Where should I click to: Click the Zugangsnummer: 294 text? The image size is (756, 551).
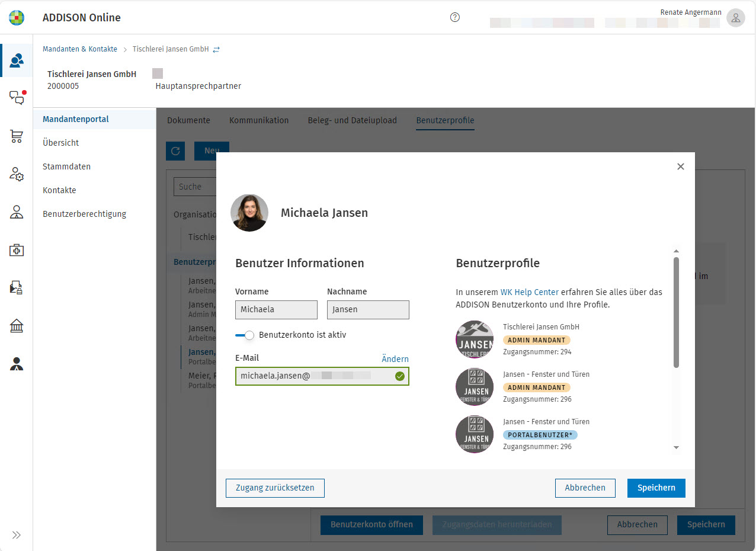coord(537,352)
